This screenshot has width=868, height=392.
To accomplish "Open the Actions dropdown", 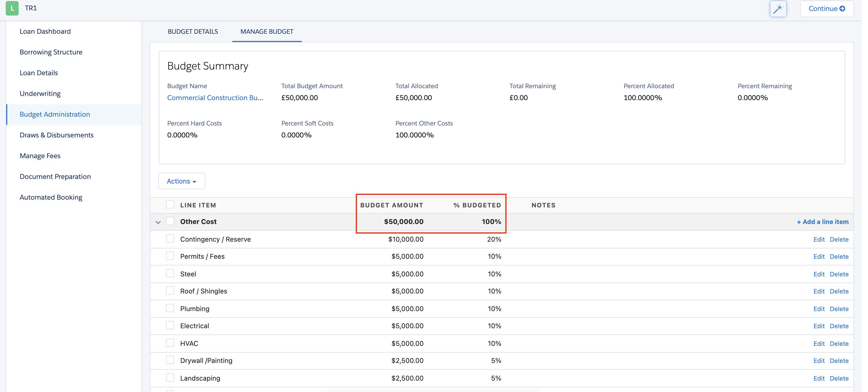I will [181, 181].
